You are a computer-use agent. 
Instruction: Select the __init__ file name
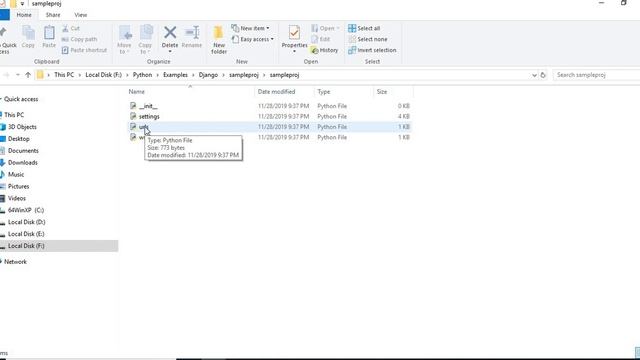[x=148, y=106]
